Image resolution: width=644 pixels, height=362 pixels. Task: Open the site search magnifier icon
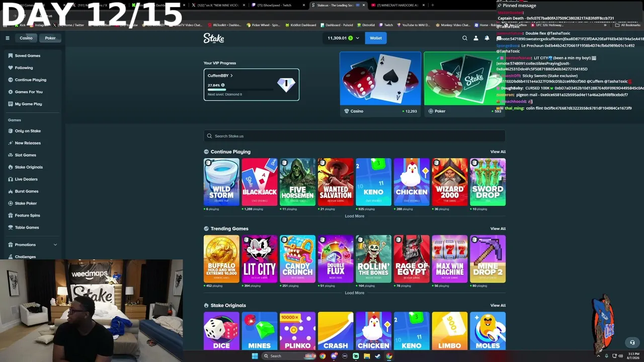(x=465, y=38)
